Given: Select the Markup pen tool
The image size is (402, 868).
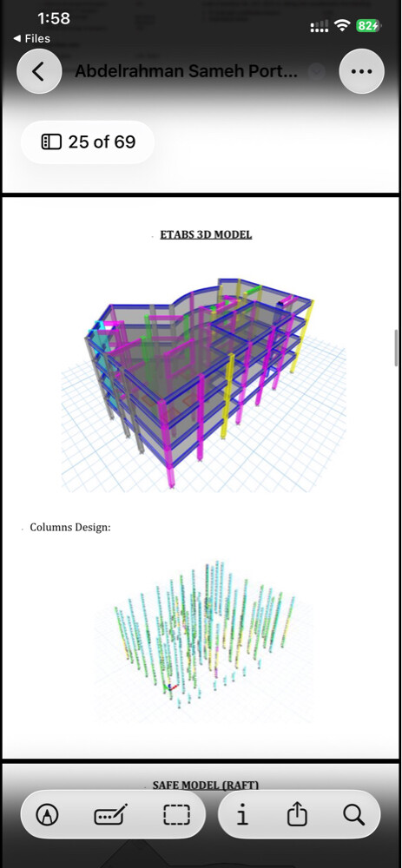Looking at the screenshot, I should (47, 814).
